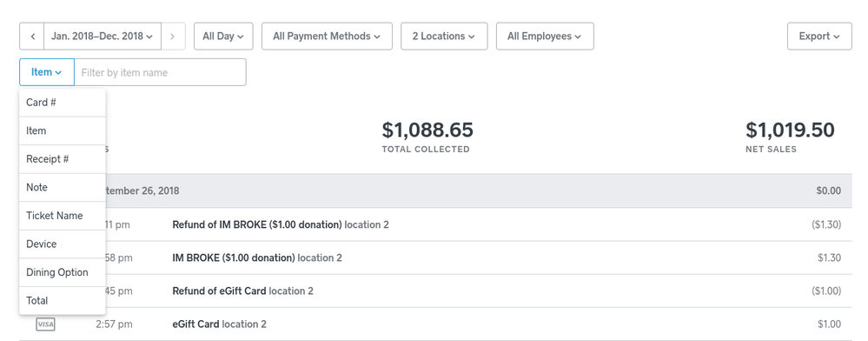The height and width of the screenshot is (341, 868).
Task: Open Refund of IM BROKE transaction row
Action: (x=435, y=224)
